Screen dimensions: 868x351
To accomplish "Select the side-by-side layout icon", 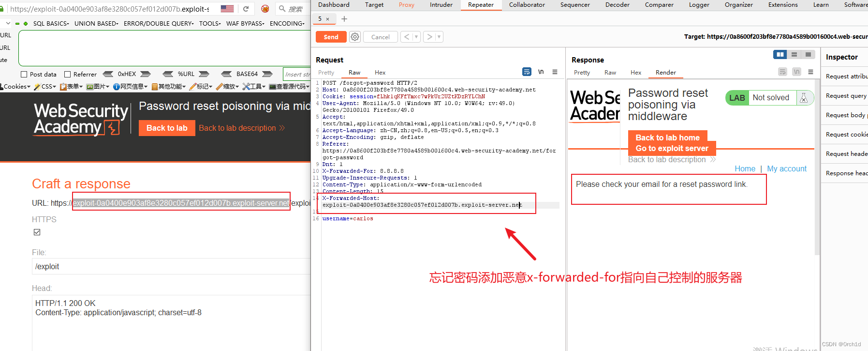I will point(780,55).
